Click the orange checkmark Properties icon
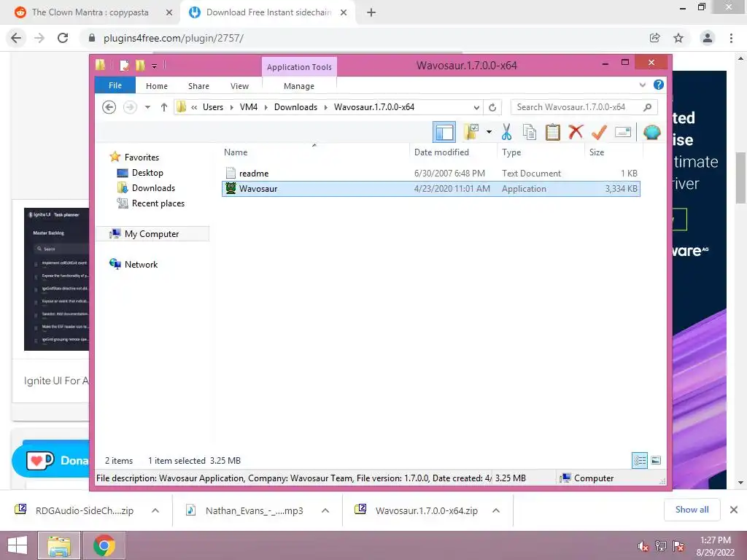Image resolution: width=747 pixels, height=560 pixels. pyautogui.click(x=599, y=132)
